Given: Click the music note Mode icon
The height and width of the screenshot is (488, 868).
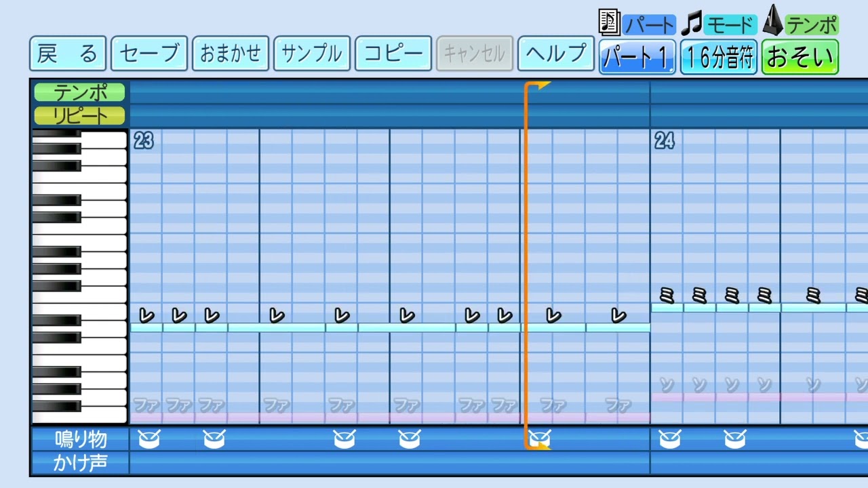Looking at the screenshot, I should pyautogui.click(x=691, y=24).
